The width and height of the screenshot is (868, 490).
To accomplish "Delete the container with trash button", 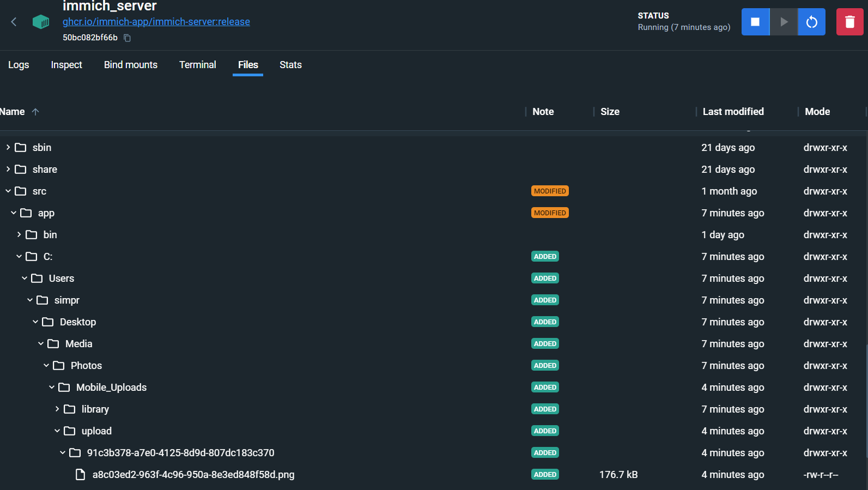I will coord(849,22).
